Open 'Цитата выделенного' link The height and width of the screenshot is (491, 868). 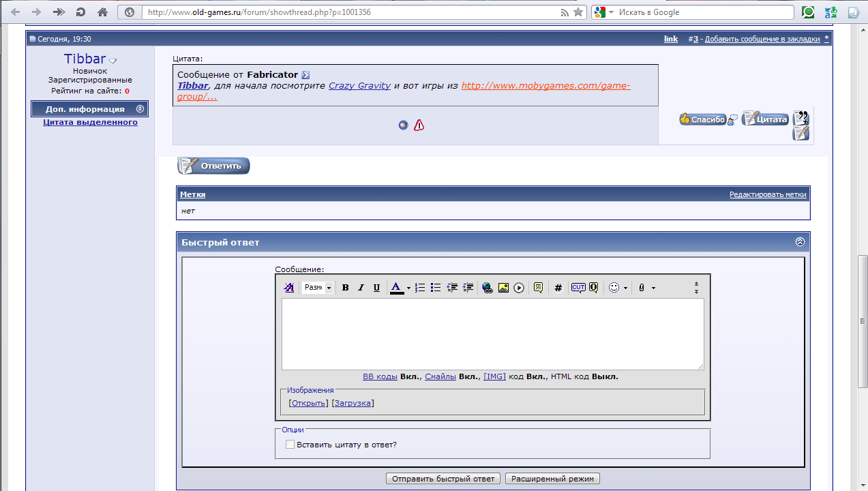click(90, 122)
